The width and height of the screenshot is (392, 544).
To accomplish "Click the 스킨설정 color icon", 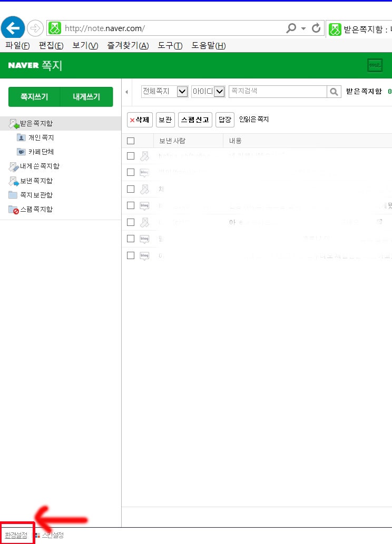I will pyautogui.click(x=37, y=536).
